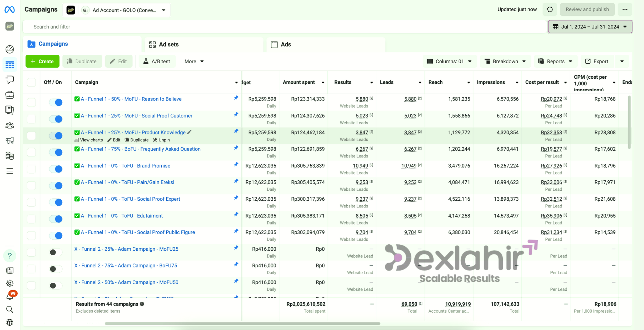644x330 pixels.
Task: Click the Search magnifier in sidebar
Action: click(x=10, y=310)
